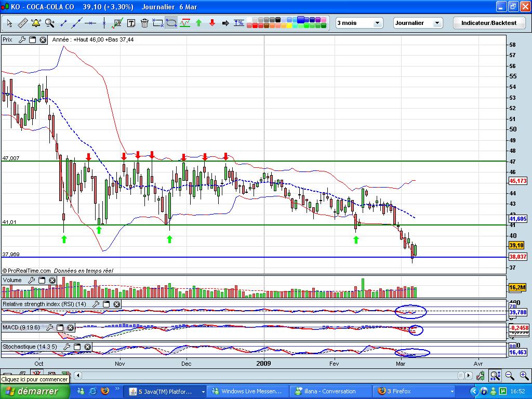
Task: Select the red down arrow tool
Action: click(x=212, y=23)
